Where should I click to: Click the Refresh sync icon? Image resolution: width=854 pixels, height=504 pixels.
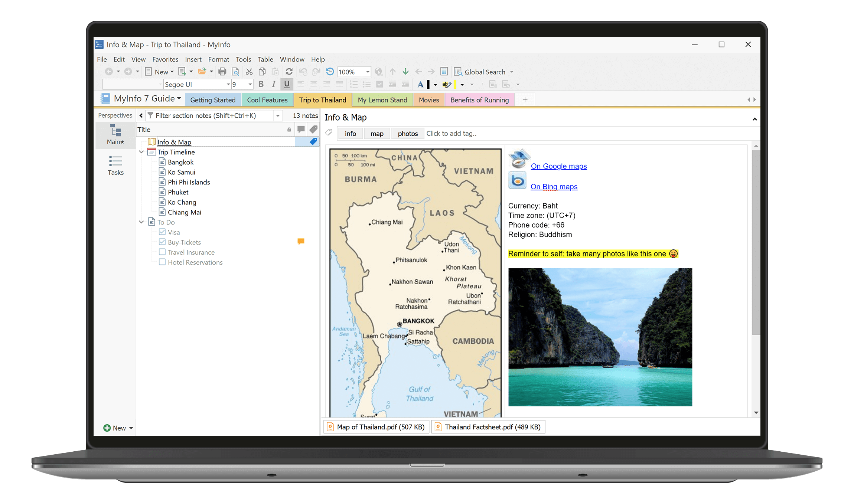289,72
